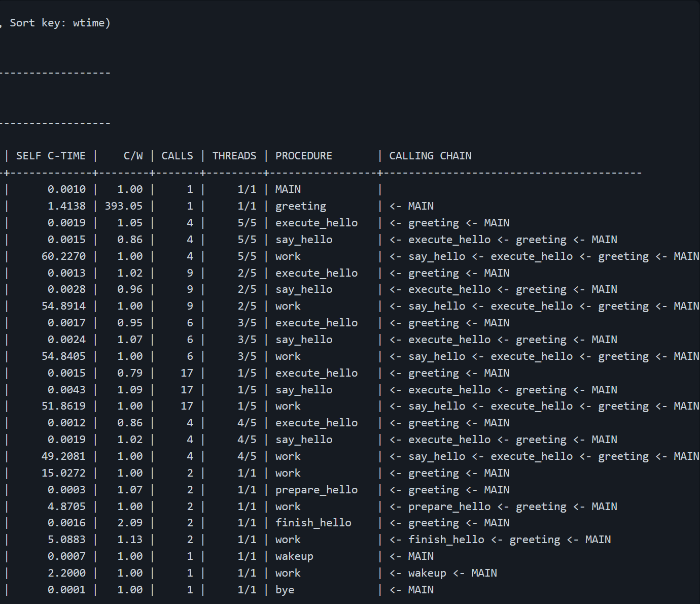Select the CALLS column header
700x604 pixels.
(x=177, y=156)
